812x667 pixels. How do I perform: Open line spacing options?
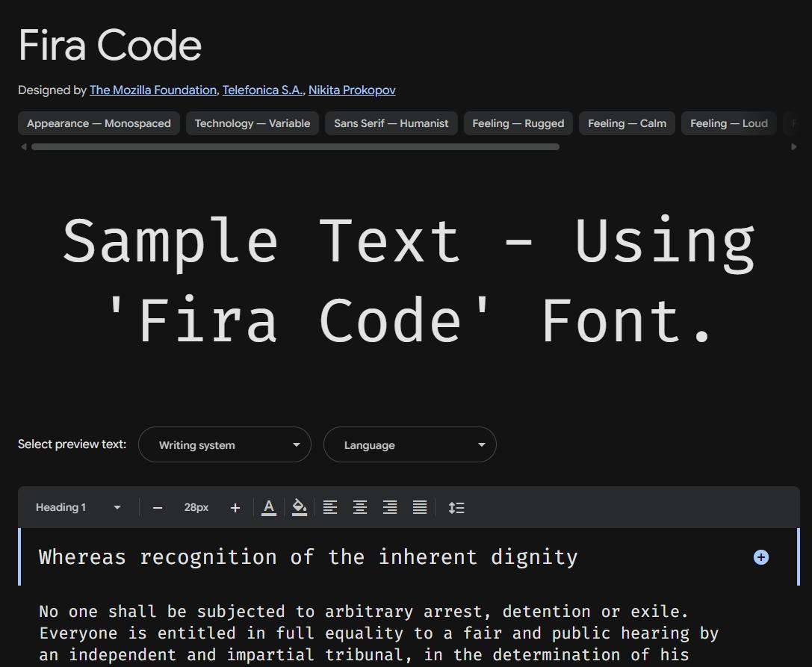[x=456, y=507]
